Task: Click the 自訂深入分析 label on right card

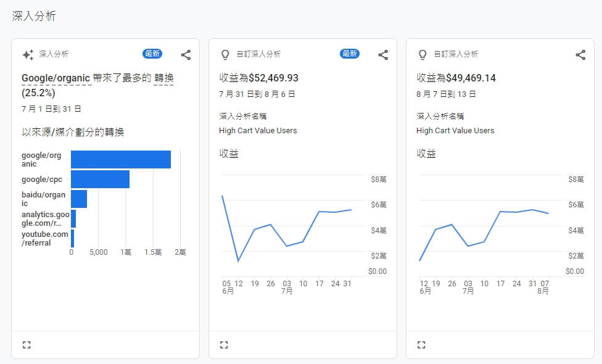Action: pos(456,54)
